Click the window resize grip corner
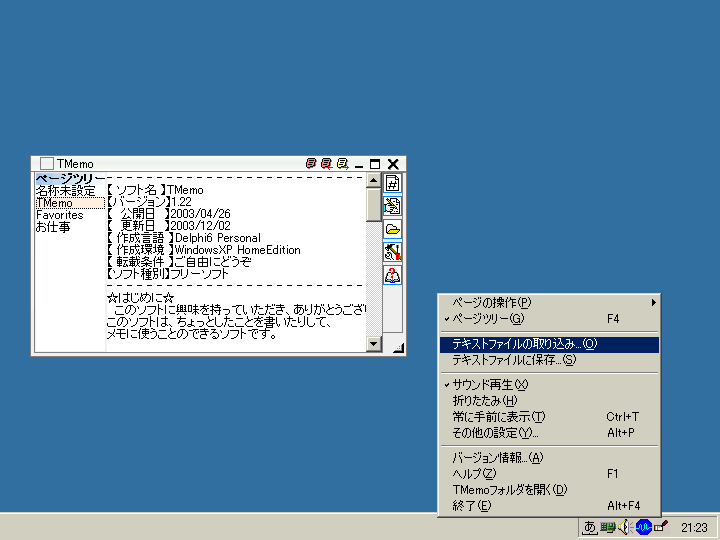 (398, 349)
